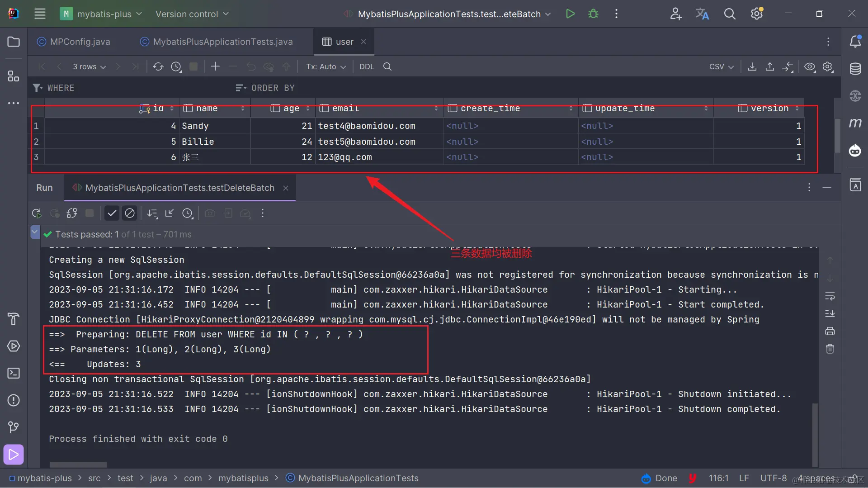Open the translation plugin icon in the title bar
Image resolution: width=868 pixels, height=488 pixels.
click(702, 14)
